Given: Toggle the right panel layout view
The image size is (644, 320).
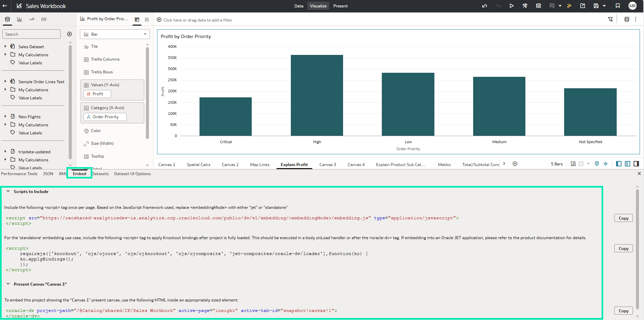Looking at the screenshot, I should [x=636, y=164].
